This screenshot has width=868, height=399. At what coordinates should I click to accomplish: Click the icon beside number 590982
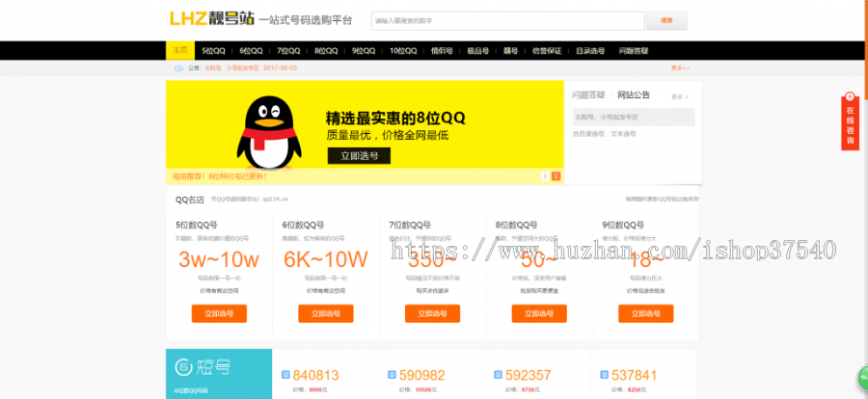[392, 375]
